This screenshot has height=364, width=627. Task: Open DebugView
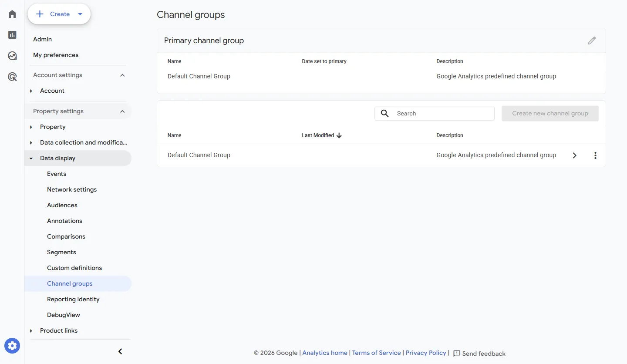coord(64,315)
